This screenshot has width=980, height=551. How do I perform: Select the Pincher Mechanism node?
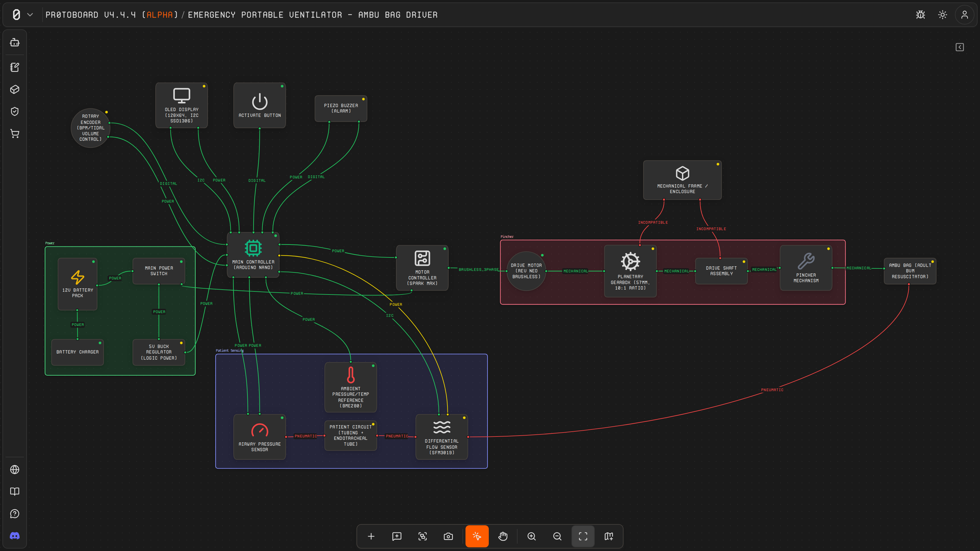[806, 268]
